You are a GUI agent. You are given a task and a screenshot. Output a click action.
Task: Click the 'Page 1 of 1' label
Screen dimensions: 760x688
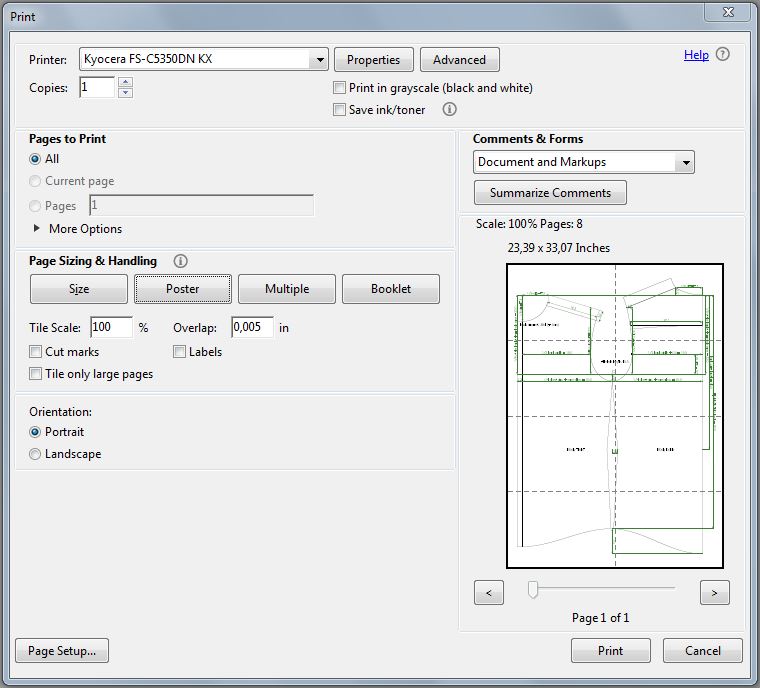pos(601,618)
